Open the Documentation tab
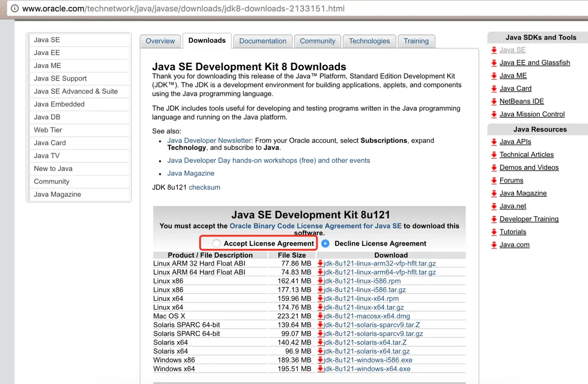 (x=263, y=41)
